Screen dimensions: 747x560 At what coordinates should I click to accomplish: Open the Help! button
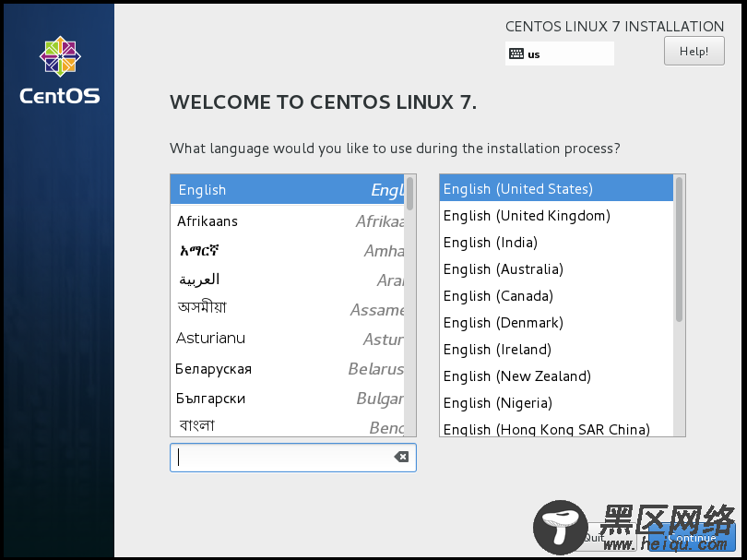694,51
